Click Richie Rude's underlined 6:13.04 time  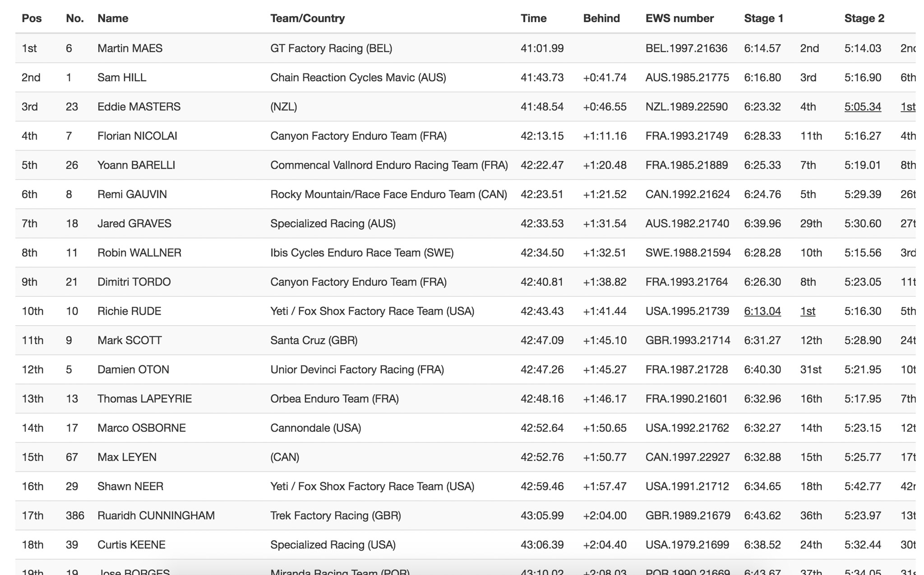(762, 311)
